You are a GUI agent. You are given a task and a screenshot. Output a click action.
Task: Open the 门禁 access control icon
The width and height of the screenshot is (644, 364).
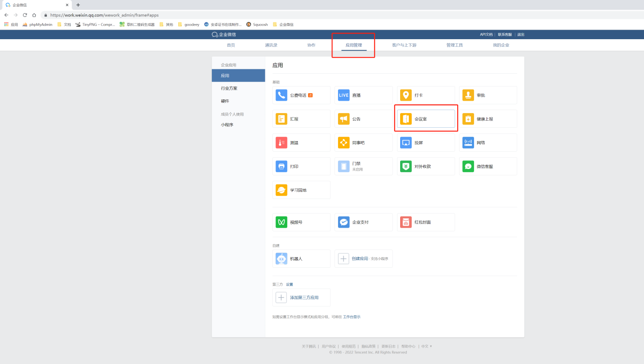344,166
